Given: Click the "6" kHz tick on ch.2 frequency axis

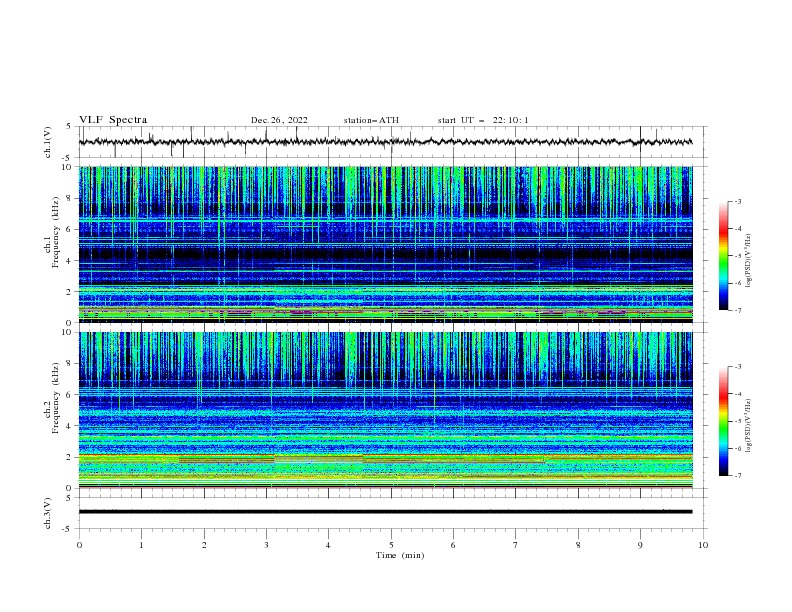Looking at the screenshot, I should coord(70,395).
